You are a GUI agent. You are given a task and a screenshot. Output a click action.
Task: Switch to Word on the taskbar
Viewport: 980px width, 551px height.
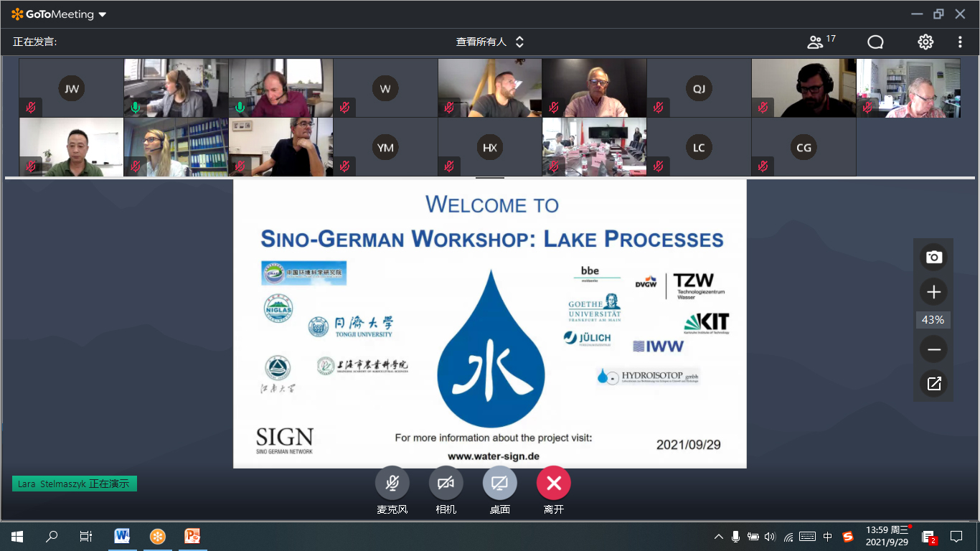[x=123, y=536]
